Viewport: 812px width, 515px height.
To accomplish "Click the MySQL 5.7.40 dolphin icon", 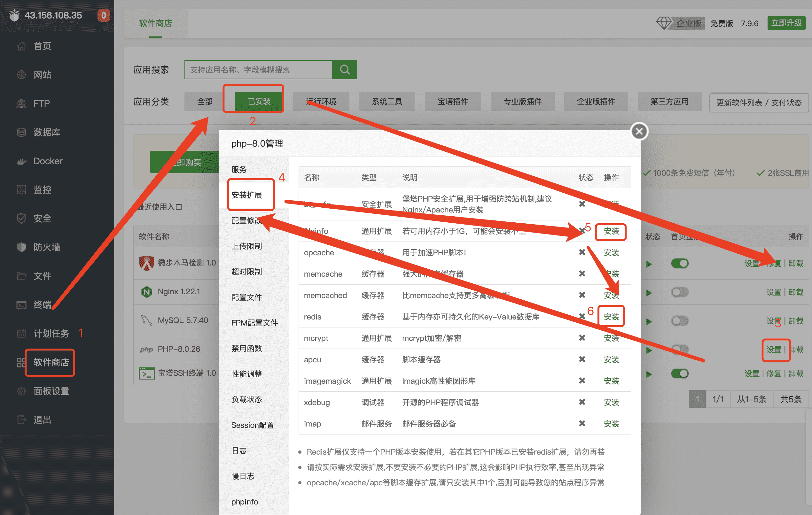I will coord(146,320).
